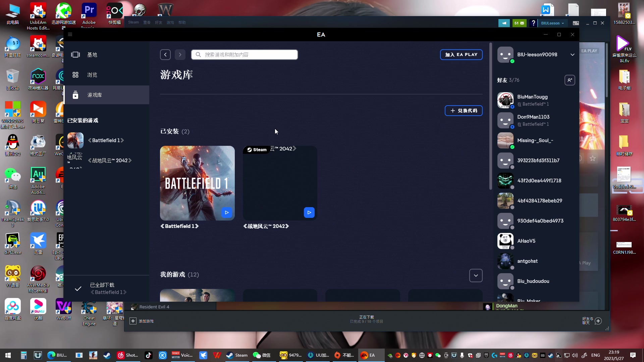Click the EA library scrollbar
Image resolution: width=644 pixels, height=362 pixels.
tap(491, 116)
